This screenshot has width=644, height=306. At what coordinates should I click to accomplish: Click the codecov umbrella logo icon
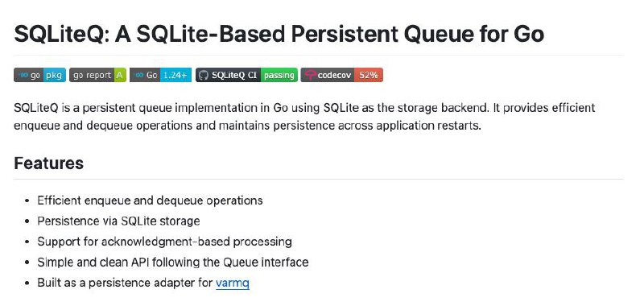click(311, 75)
